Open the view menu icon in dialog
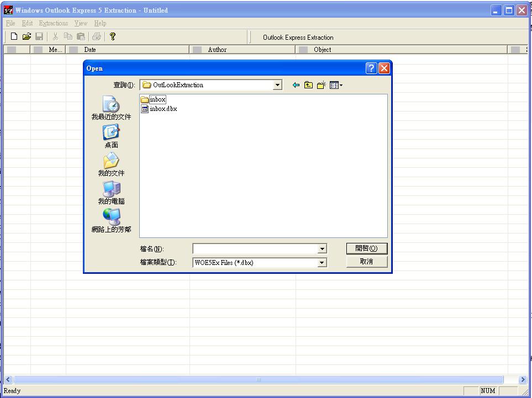The height and width of the screenshot is (398, 532). pos(336,85)
